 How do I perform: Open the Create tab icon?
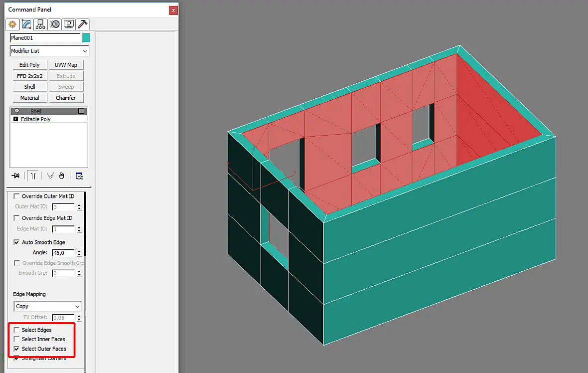click(12, 24)
